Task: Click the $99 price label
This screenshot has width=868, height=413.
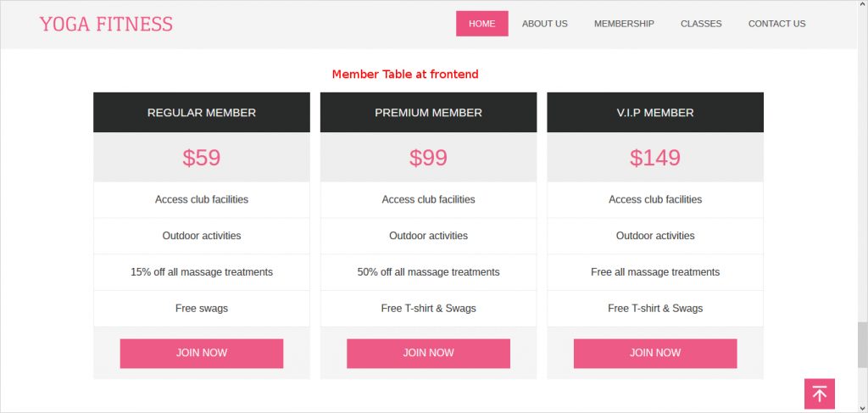Action: [428, 158]
